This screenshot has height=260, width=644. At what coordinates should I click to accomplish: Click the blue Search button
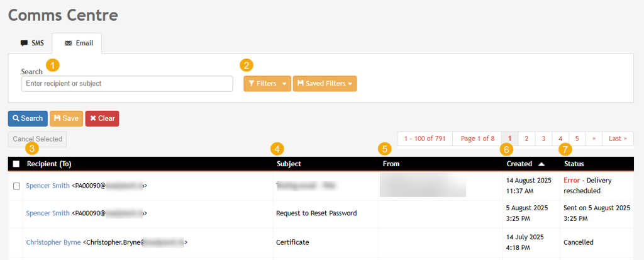coord(28,118)
